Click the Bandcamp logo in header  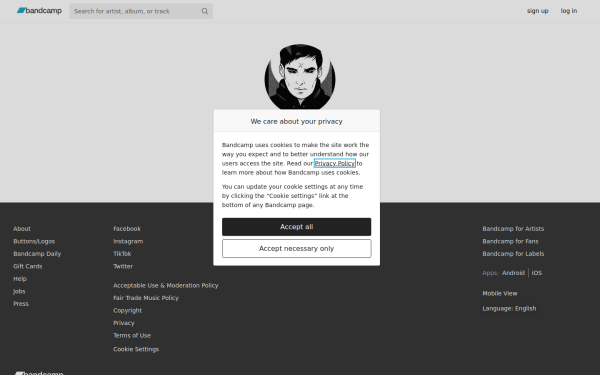39,11
